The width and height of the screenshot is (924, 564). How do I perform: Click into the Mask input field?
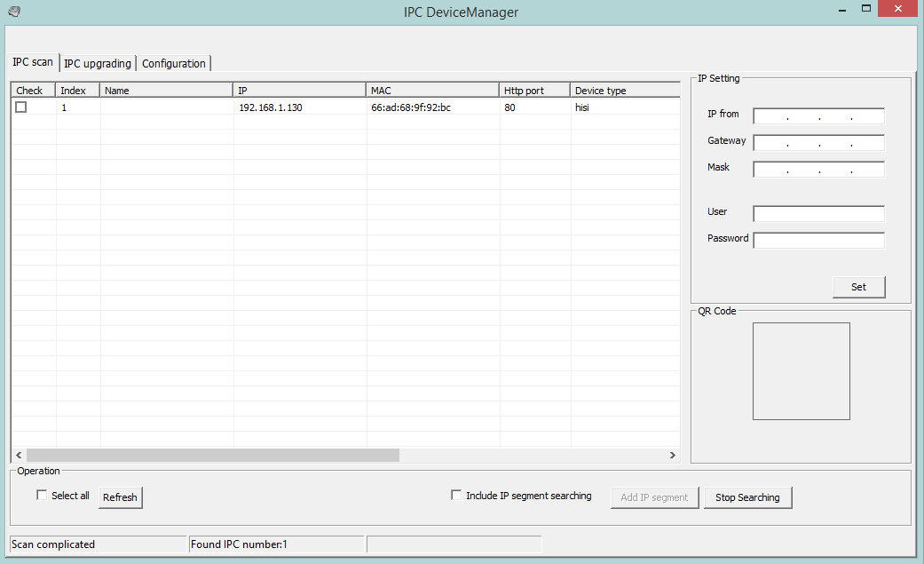click(818, 170)
